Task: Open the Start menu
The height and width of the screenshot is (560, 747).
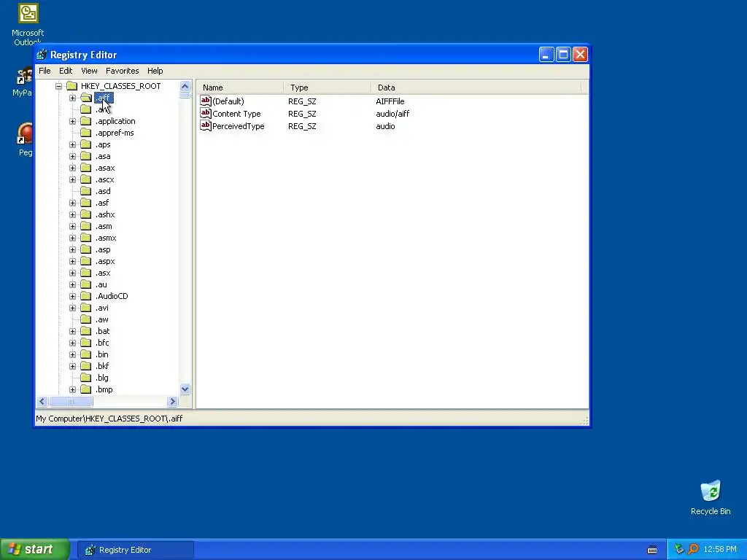Action: [x=35, y=550]
